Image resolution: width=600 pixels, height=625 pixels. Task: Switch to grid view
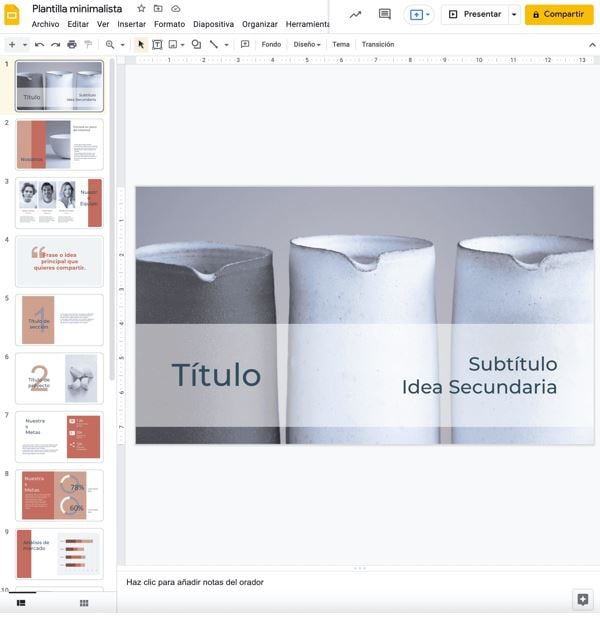pyautogui.click(x=84, y=603)
